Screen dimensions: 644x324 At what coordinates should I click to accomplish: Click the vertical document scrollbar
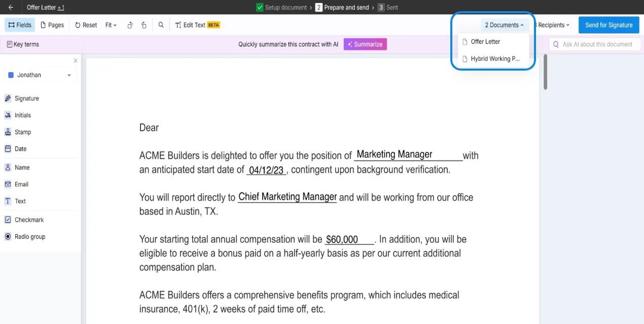point(546,72)
